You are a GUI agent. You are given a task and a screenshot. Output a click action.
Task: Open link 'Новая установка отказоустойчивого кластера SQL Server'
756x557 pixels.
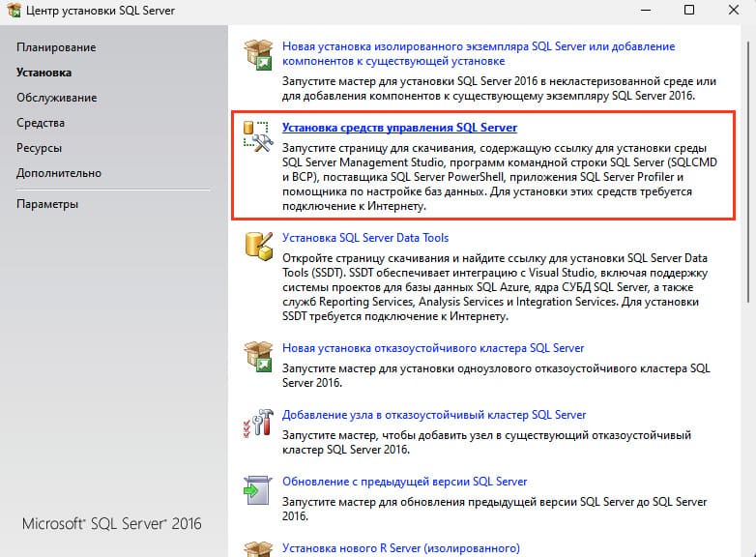[433, 348]
